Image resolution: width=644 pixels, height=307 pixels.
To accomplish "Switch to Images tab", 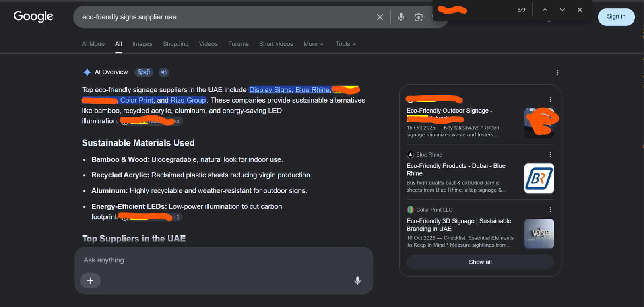I will [142, 44].
